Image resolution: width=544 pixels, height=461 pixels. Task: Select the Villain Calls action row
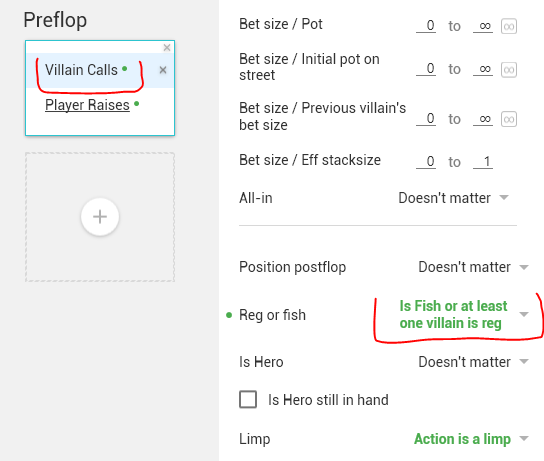(x=100, y=70)
